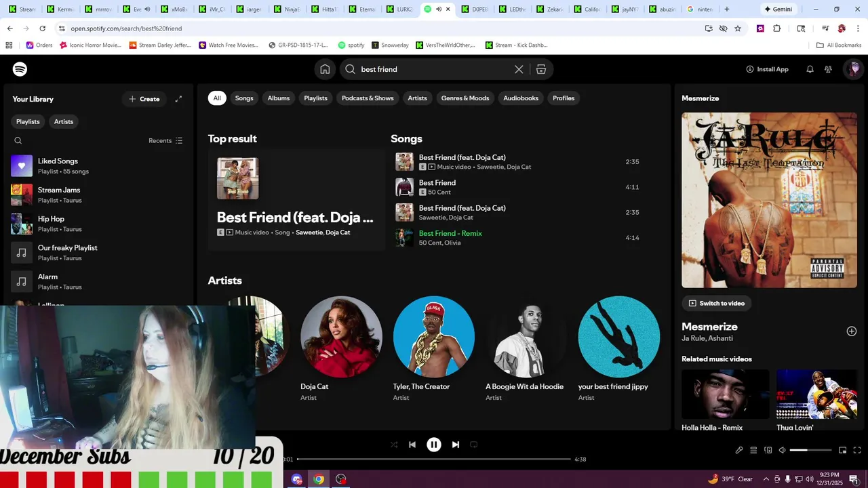Open Chrome three-dot menu
868x488 pixels.
click(x=857, y=28)
